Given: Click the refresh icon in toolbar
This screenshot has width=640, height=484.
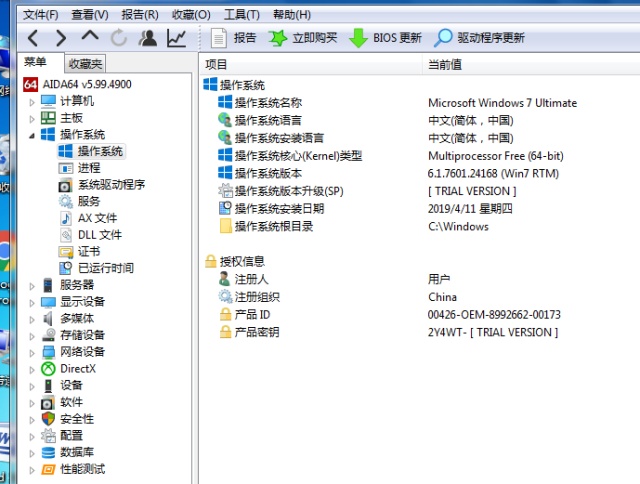Looking at the screenshot, I should click(x=119, y=38).
